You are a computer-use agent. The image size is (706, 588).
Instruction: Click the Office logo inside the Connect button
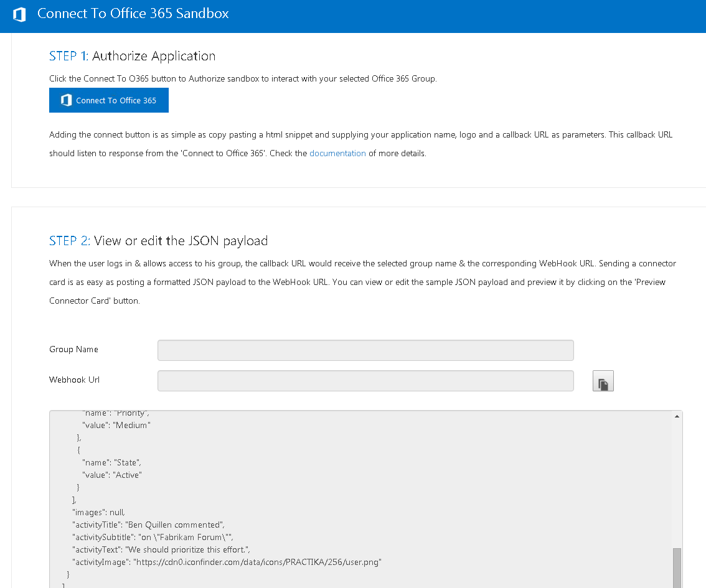[x=66, y=100]
